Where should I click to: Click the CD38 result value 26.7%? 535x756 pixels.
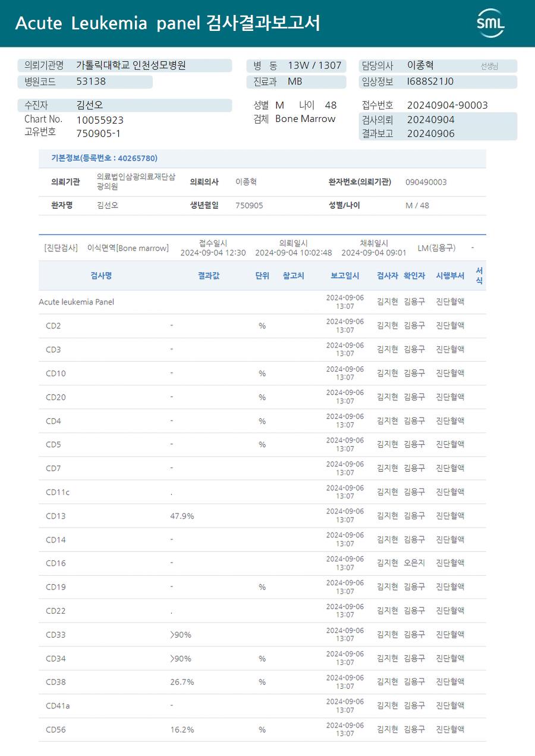click(182, 682)
